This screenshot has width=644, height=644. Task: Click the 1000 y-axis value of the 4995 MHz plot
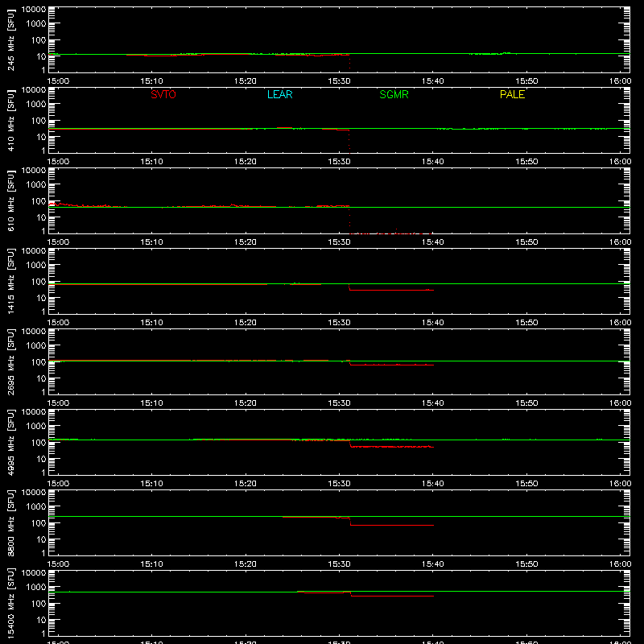(36, 427)
